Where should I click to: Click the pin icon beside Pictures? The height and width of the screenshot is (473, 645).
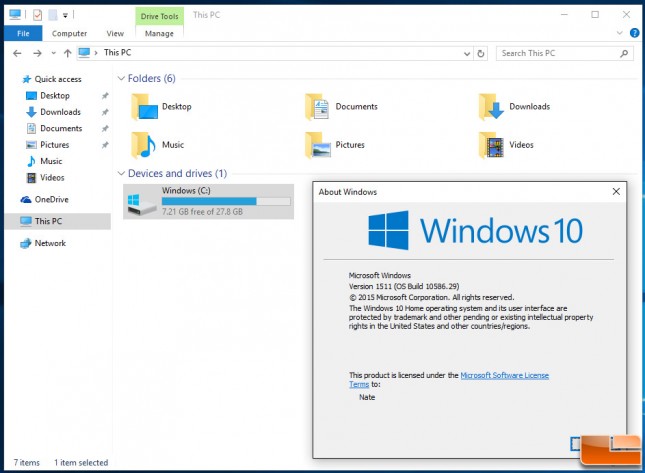coord(105,145)
